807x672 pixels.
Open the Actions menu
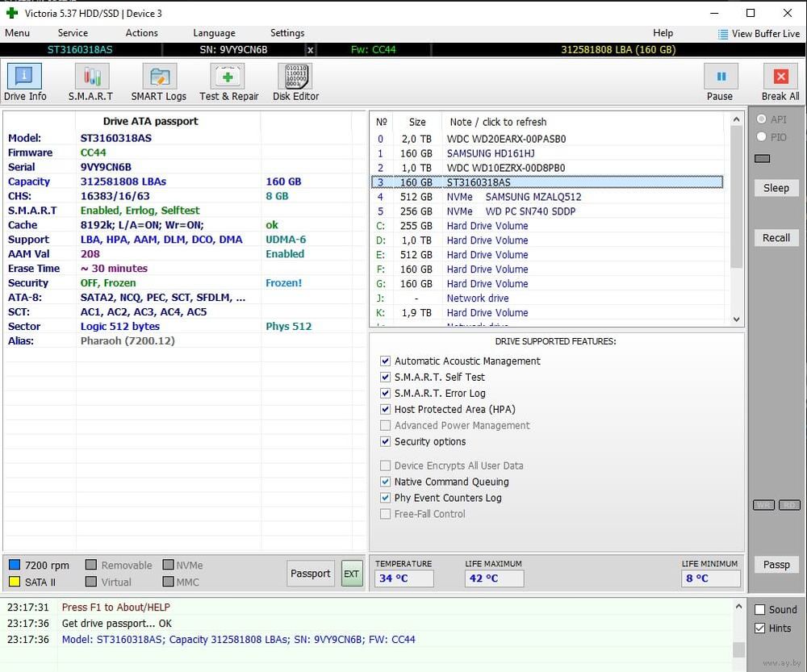141,33
